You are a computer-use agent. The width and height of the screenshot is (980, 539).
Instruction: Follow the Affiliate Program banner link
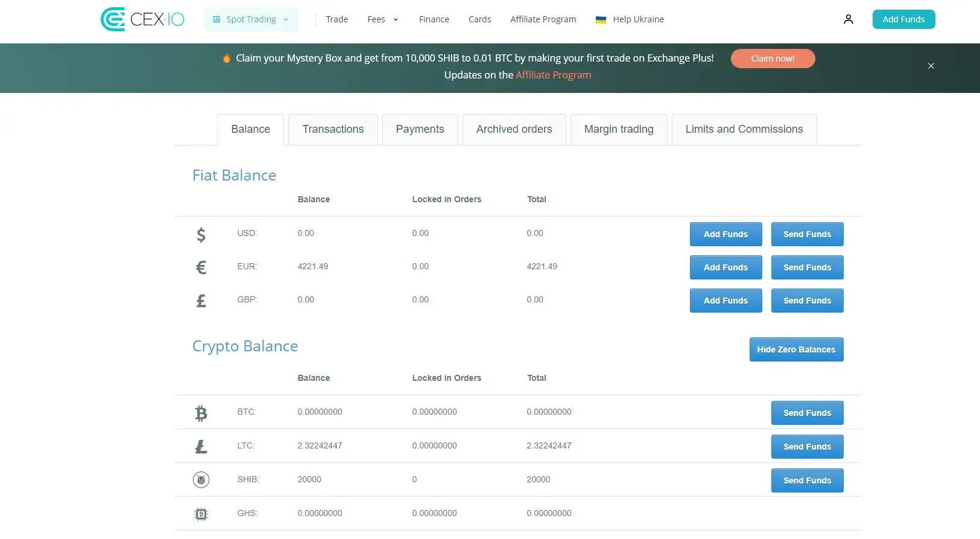553,75
